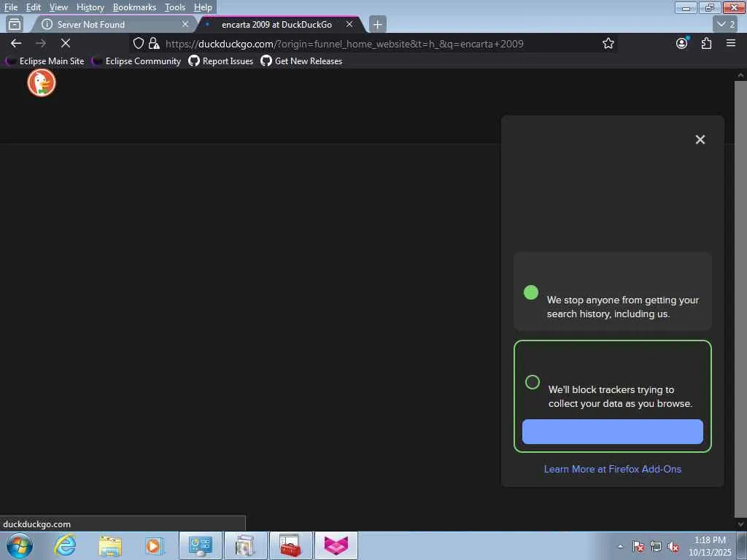Open Eclipse Community bookmark
This screenshot has height=560, width=747.
coord(136,61)
